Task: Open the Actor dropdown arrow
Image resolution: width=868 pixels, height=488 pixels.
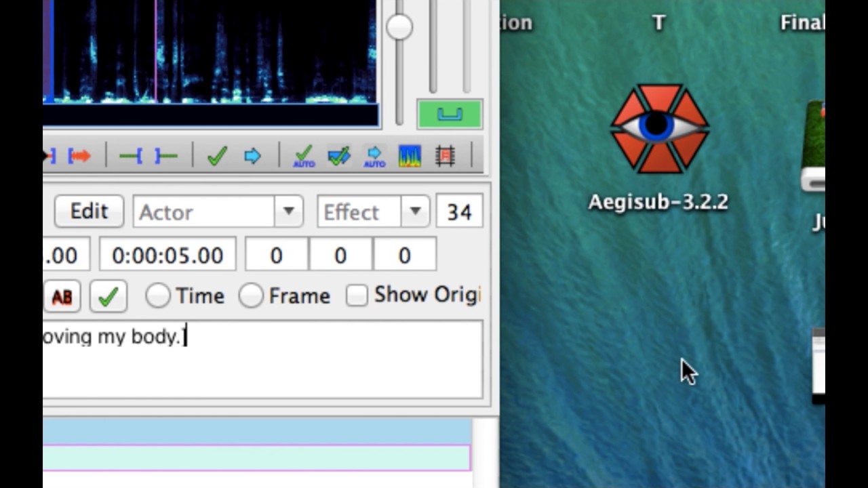Action: click(289, 211)
